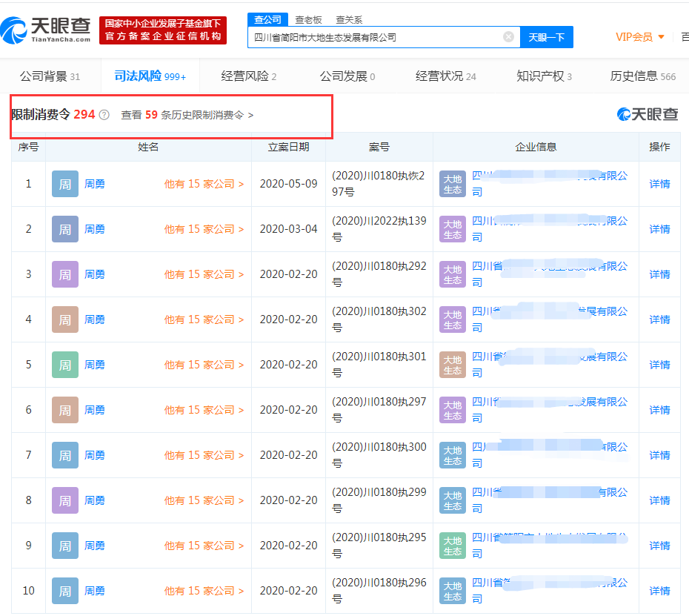The height and width of the screenshot is (616, 689).
Task: Click the 大地生态 company logo in row 1
Action: (453, 184)
